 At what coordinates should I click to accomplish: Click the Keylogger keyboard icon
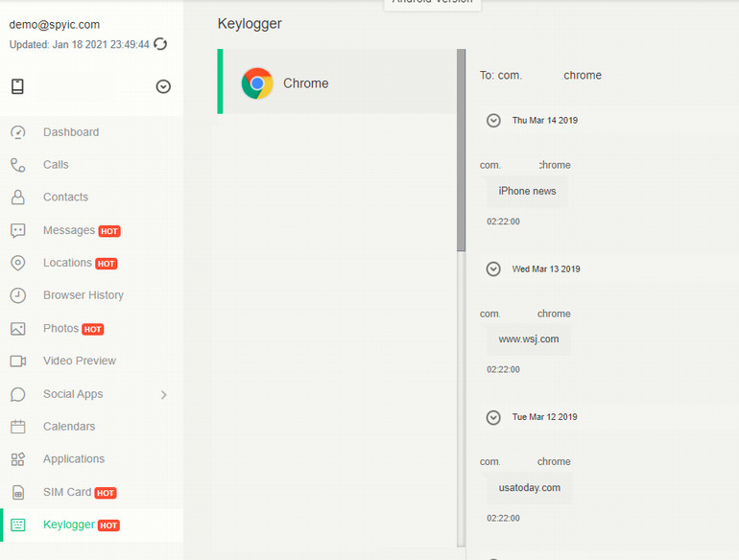coord(18,525)
